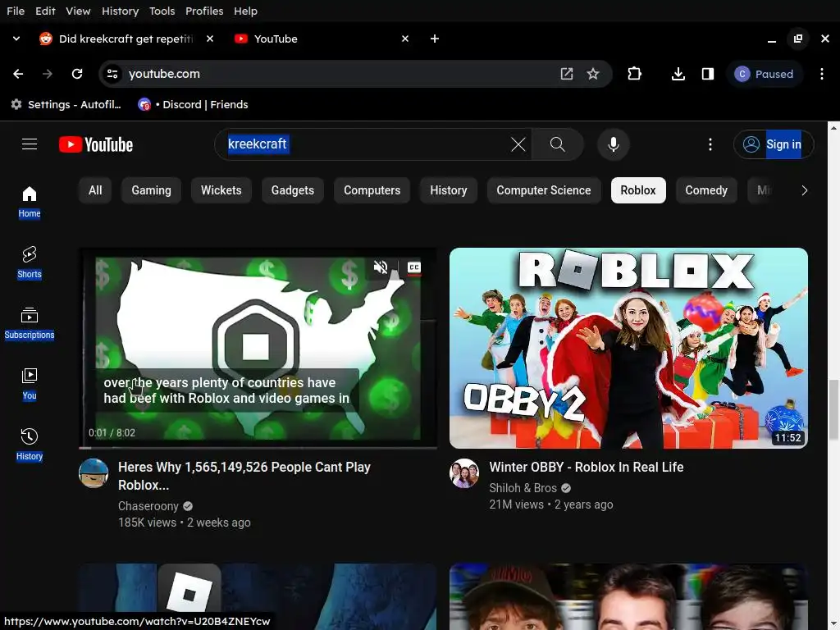This screenshot has width=840, height=630.
Task: Start voice search with microphone icon
Action: pos(614,144)
